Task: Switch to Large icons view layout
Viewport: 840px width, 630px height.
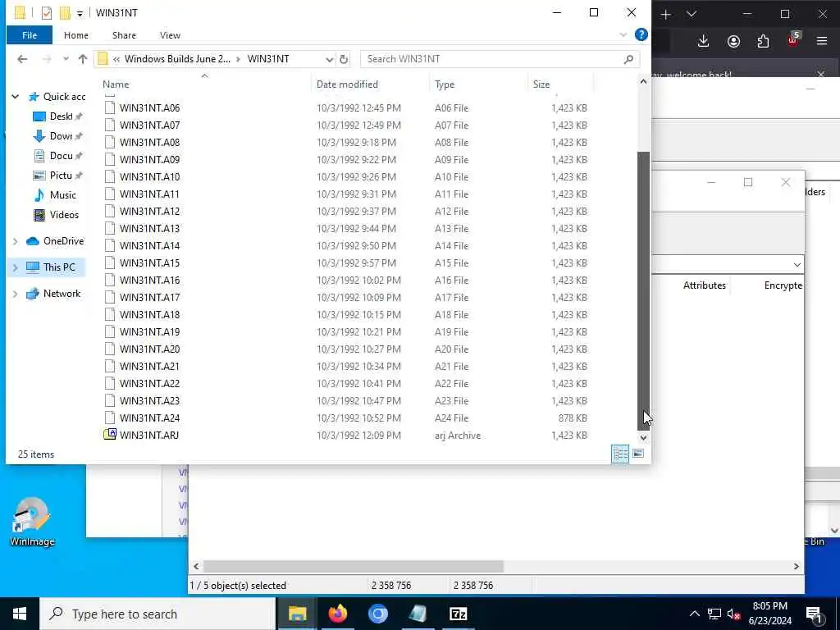Action: 638,454
